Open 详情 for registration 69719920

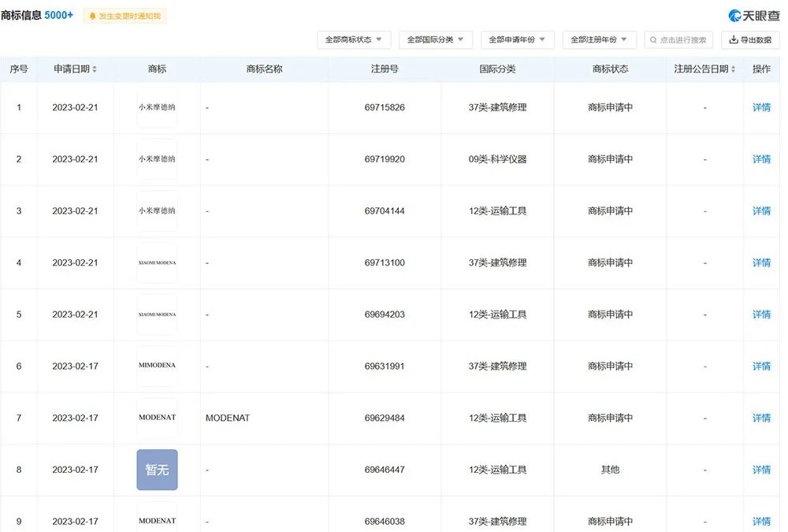coord(761,159)
